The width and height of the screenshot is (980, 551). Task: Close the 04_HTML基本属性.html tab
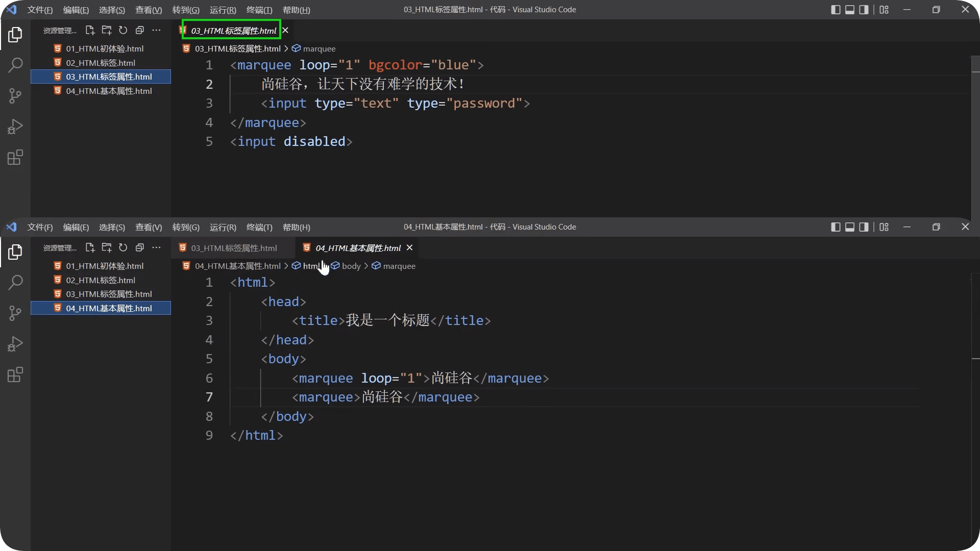(409, 248)
